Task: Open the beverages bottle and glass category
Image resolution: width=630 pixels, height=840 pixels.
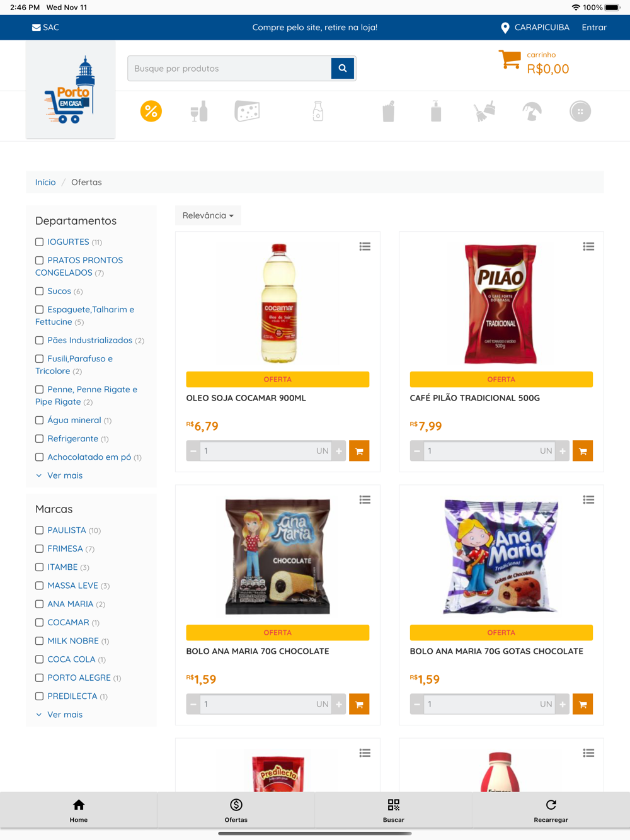Action: (199, 111)
